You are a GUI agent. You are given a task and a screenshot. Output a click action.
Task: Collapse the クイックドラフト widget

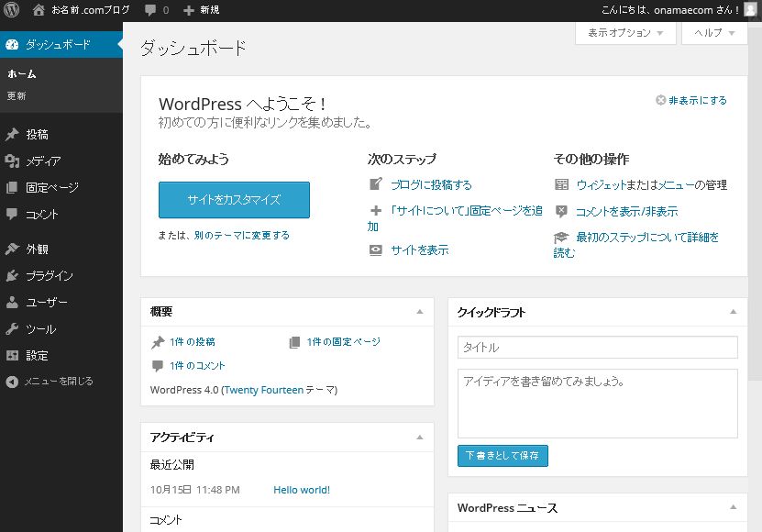click(x=734, y=312)
